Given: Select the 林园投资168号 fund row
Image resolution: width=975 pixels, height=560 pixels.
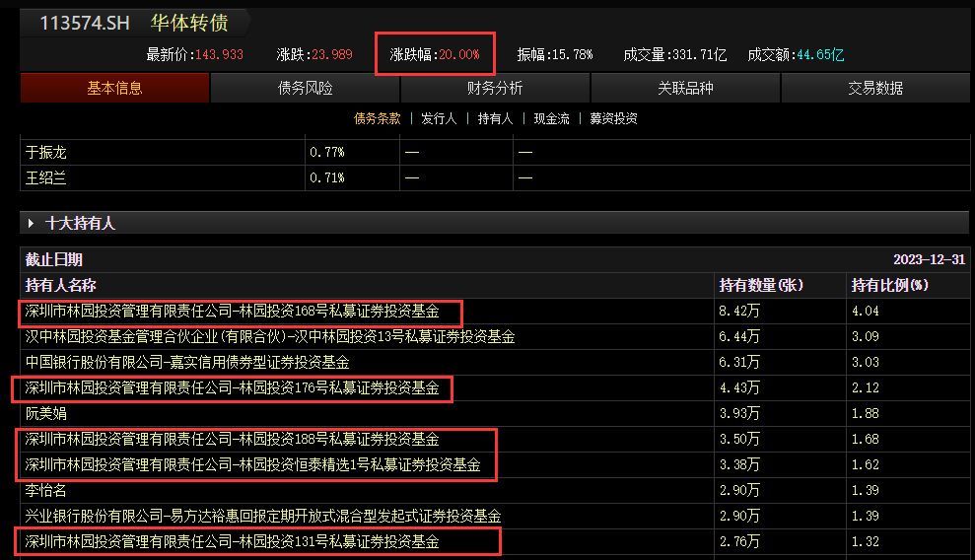Looking at the screenshot, I should point(495,311).
